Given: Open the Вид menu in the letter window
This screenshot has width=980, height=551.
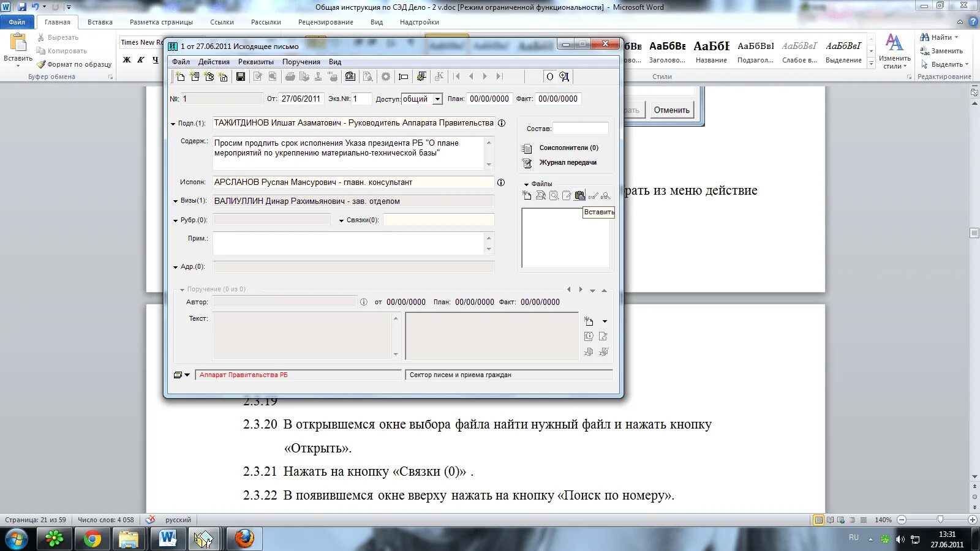Looking at the screenshot, I should (x=335, y=62).
